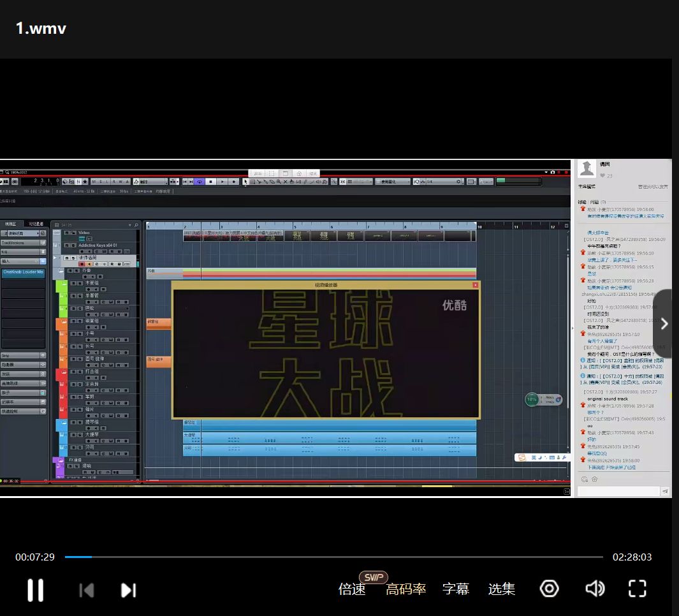The height and width of the screenshot is (616, 679).
Task: Collapse the red 打击组 folder track
Action: coord(64,372)
